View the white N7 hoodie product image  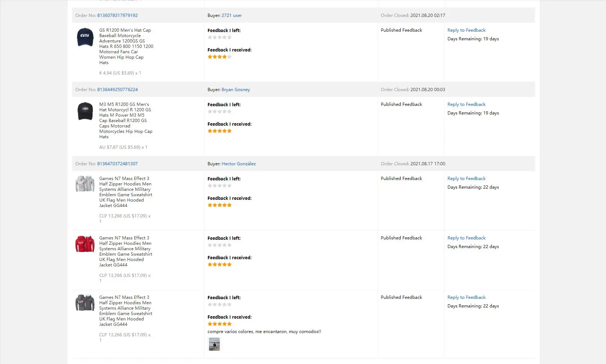85,184
